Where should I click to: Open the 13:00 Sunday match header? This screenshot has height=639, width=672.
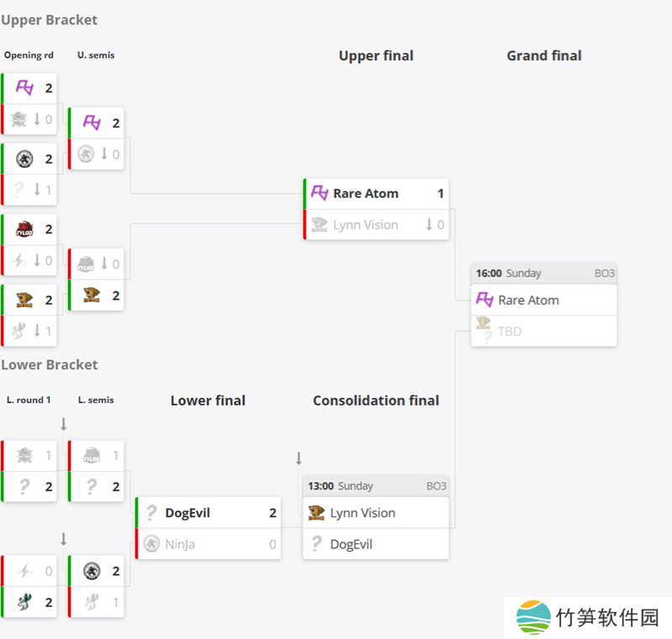(x=375, y=486)
